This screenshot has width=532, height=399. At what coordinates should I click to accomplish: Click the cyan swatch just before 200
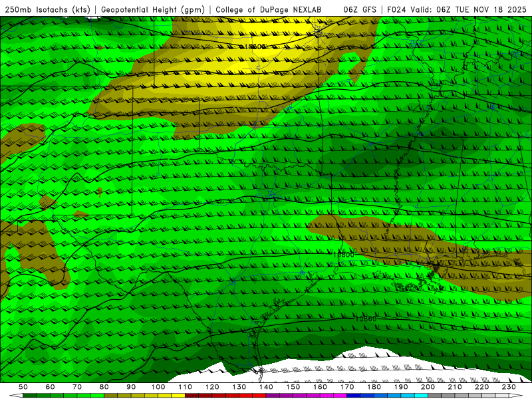tap(421, 395)
